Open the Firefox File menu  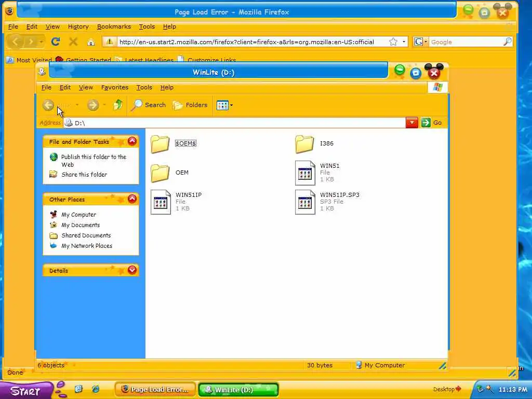tap(13, 26)
